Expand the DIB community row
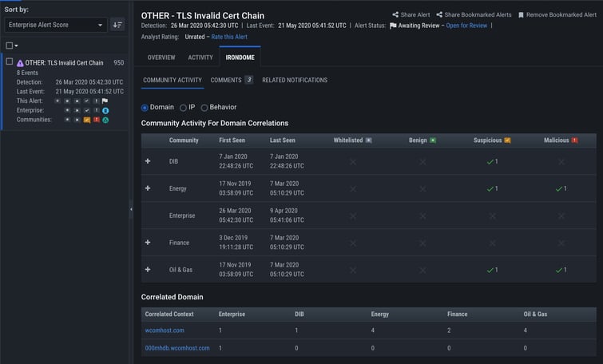Image resolution: width=603 pixels, height=364 pixels. tap(148, 161)
